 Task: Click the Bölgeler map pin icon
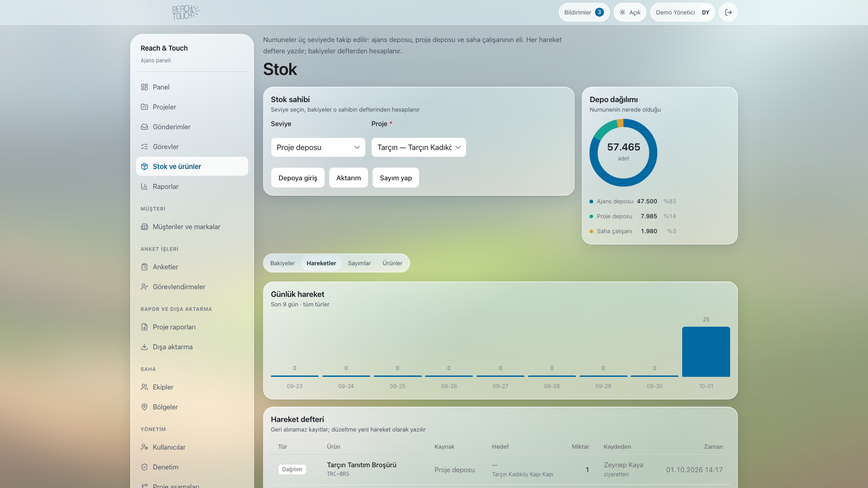[144, 407]
